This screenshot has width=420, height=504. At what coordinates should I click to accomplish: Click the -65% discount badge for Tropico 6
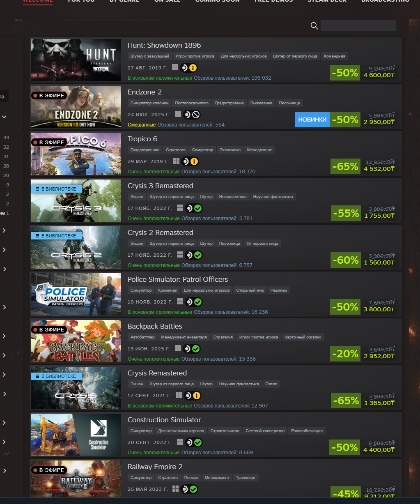(345, 166)
